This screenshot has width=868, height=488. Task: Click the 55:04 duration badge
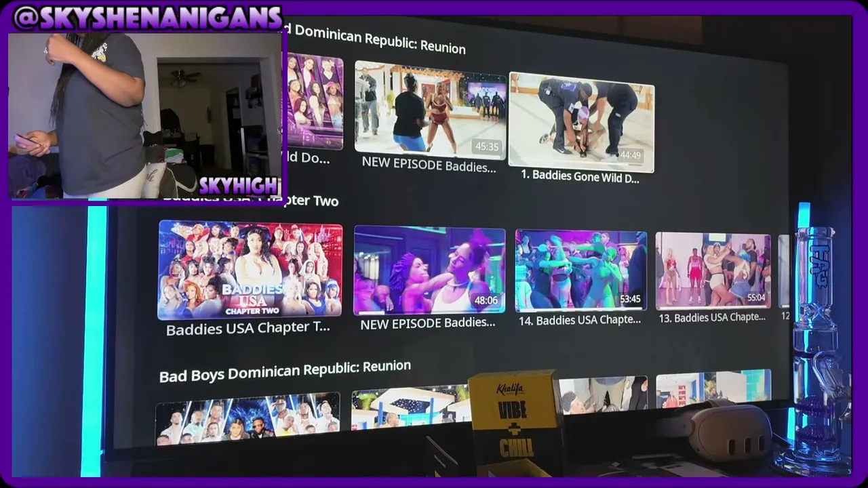click(x=756, y=298)
